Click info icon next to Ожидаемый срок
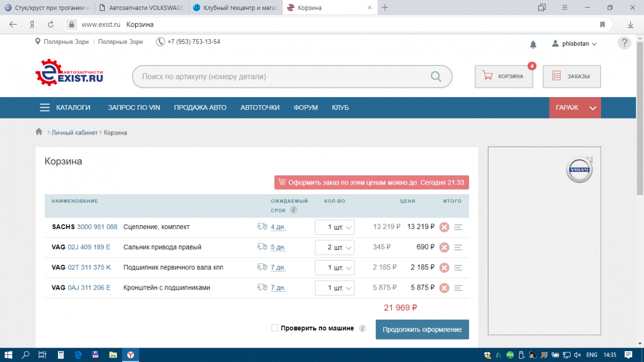 tap(294, 210)
